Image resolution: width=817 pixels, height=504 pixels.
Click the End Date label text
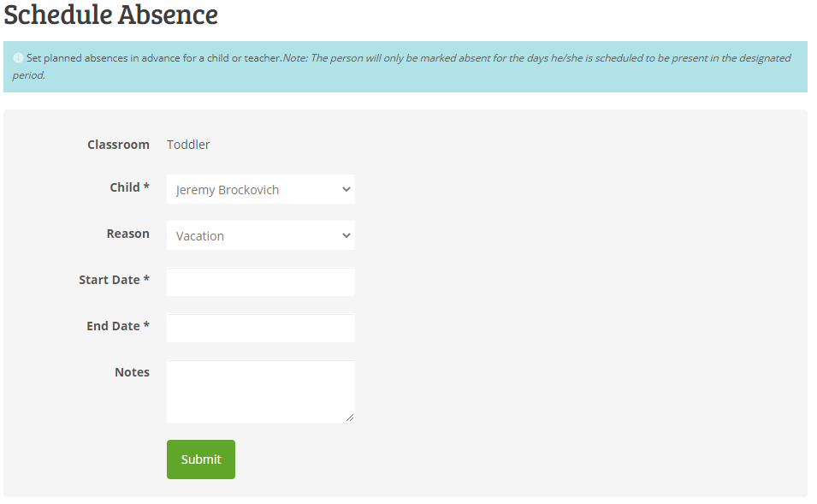(117, 325)
